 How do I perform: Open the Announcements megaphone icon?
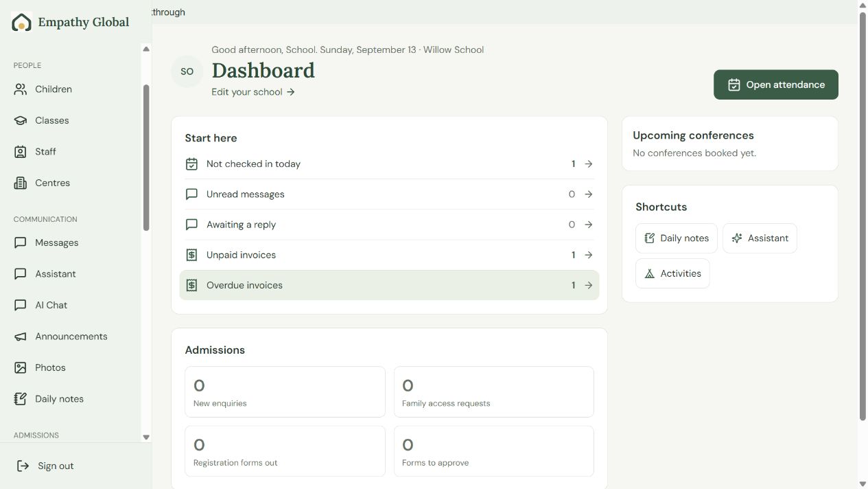pyautogui.click(x=21, y=337)
